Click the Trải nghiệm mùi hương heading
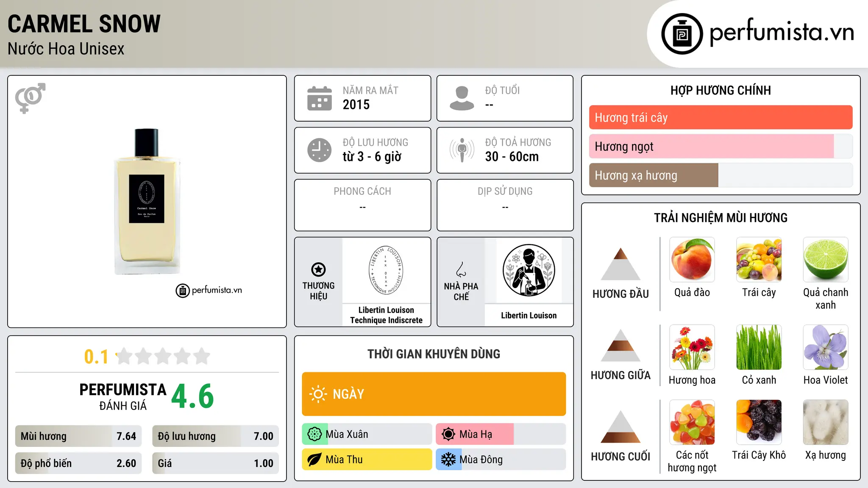868x488 pixels. [x=721, y=218]
